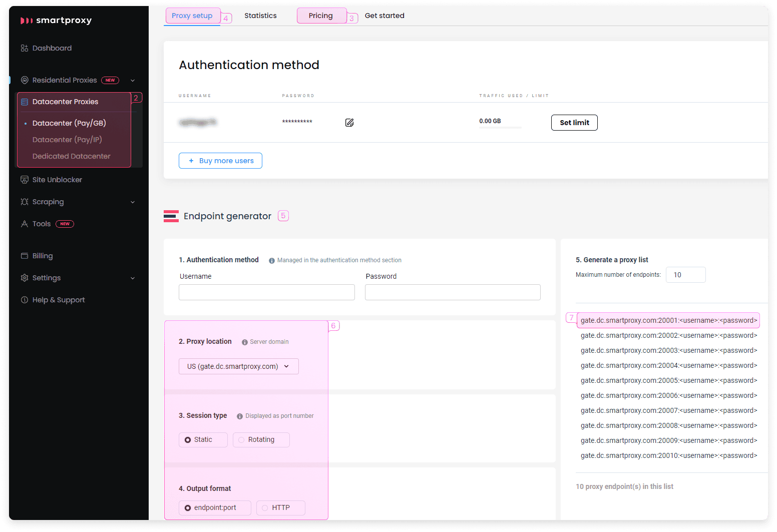Click the Site Unblocker icon
Screen dimensions: 777x532
[24, 180]
